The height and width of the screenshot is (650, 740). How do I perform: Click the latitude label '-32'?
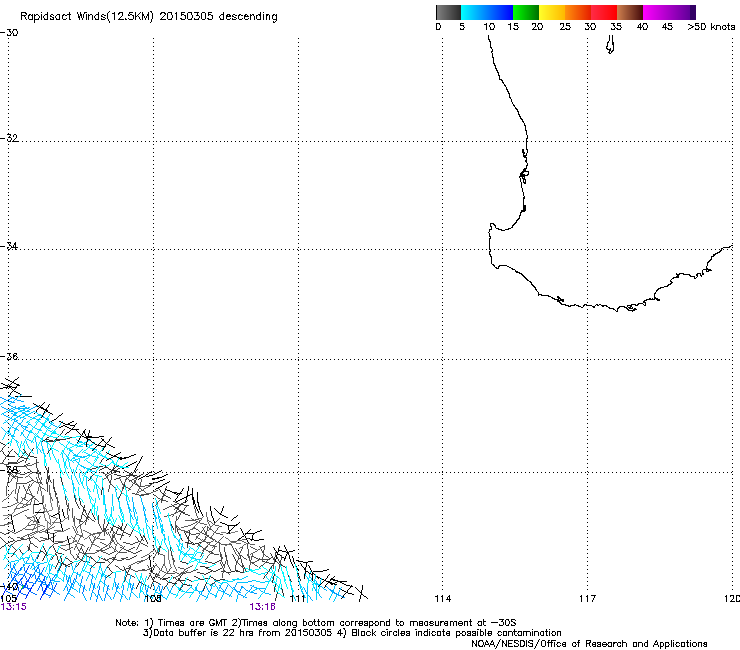click(9, 138)
